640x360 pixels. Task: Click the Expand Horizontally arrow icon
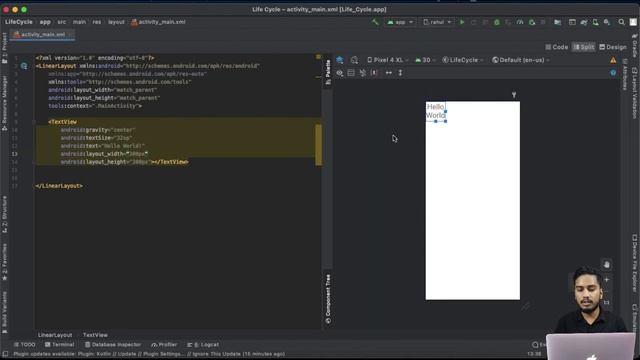pos(389,73)
